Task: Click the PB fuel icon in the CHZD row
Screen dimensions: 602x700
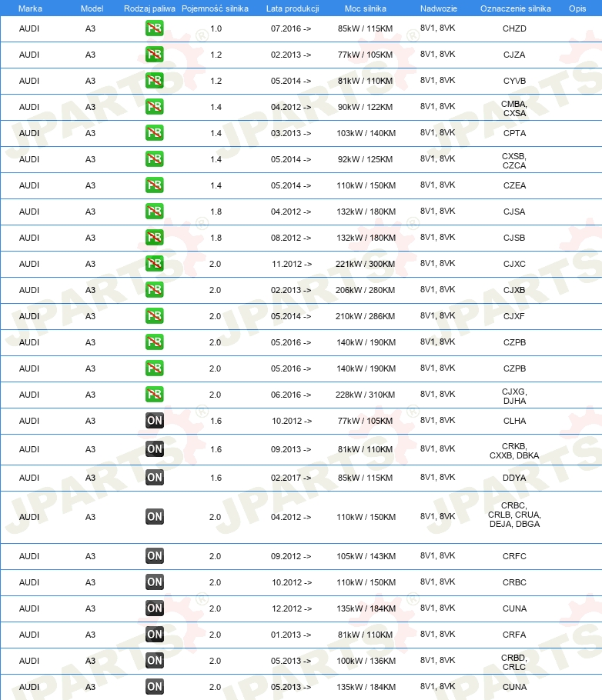Action: click(x=154, y=28)
